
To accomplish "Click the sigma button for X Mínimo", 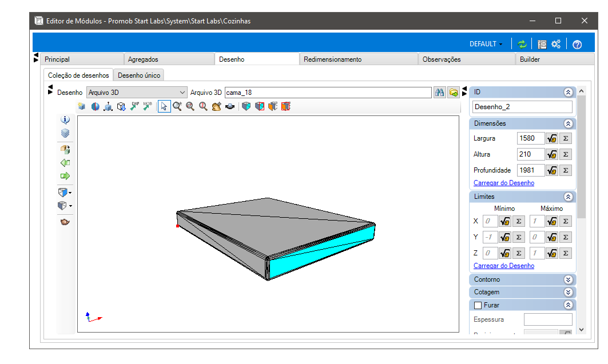I will tap(518, 221).
